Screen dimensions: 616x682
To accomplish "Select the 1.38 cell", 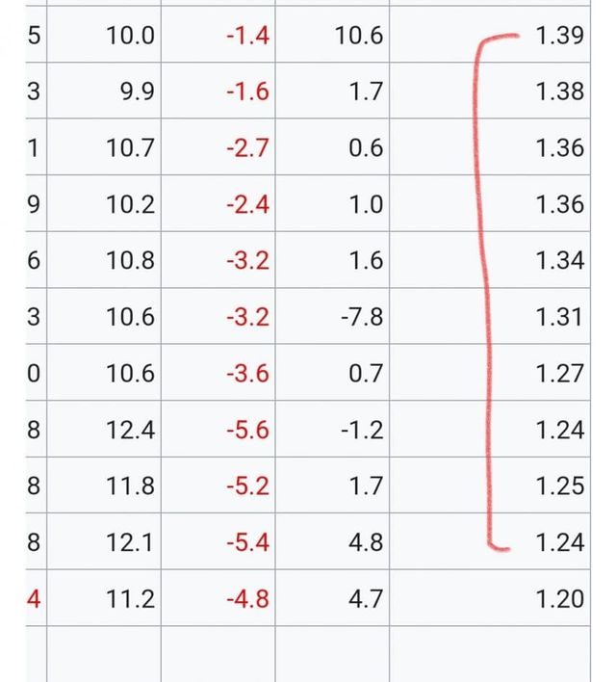I will pyautogui.click(x=559, y=92).
